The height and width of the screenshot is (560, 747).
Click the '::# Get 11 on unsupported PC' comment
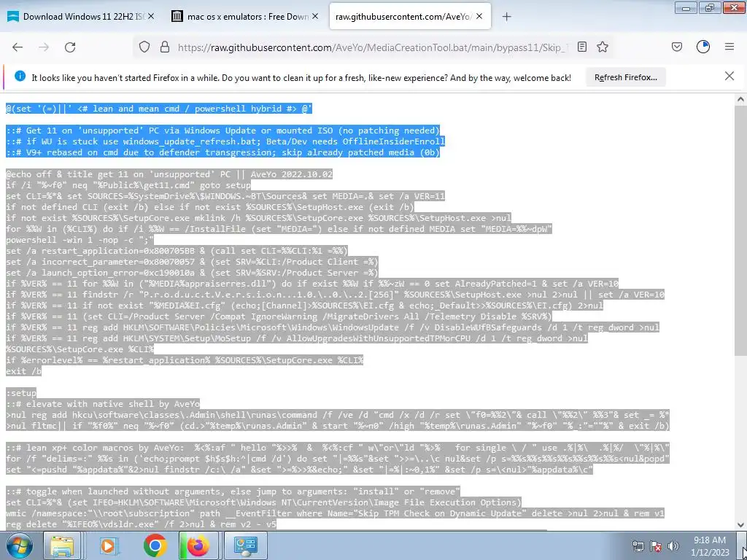point(222,131)
